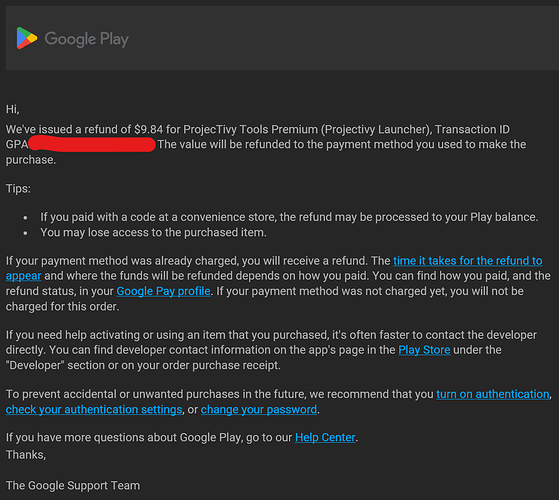Click 'You may lose access to the purchased item.'
This screenshot has width=559, height=500.
[153, 232]
